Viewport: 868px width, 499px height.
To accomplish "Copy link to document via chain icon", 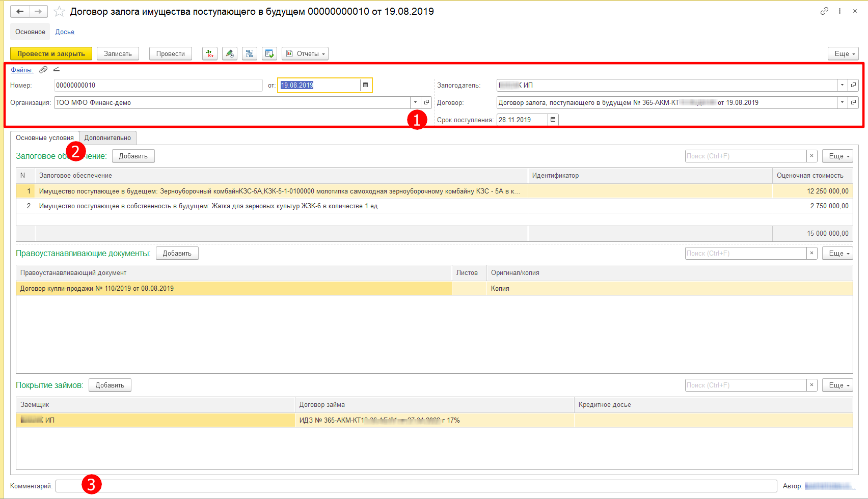I will pyautogui.click(x=824, y=11).
